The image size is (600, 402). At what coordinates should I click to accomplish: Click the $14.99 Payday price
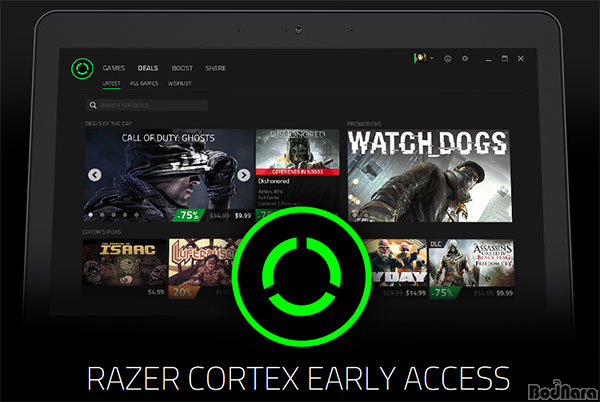416,293
